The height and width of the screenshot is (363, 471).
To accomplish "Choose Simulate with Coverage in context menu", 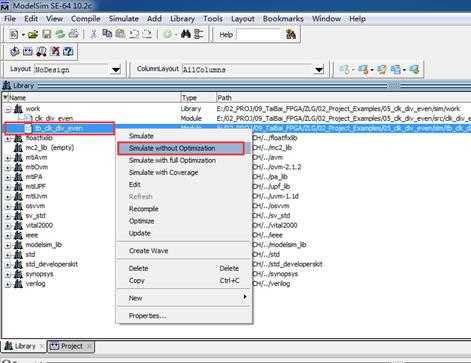I will (x=184, y=173).
